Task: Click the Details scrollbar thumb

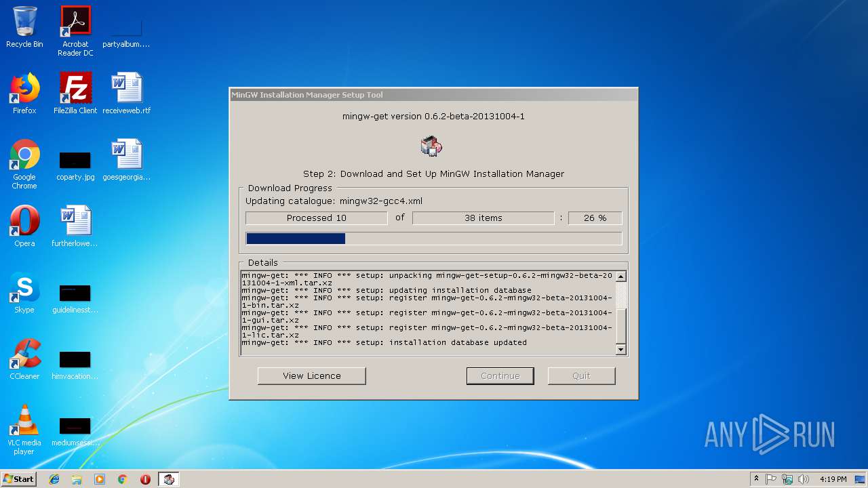Action: tap(620, 327)
